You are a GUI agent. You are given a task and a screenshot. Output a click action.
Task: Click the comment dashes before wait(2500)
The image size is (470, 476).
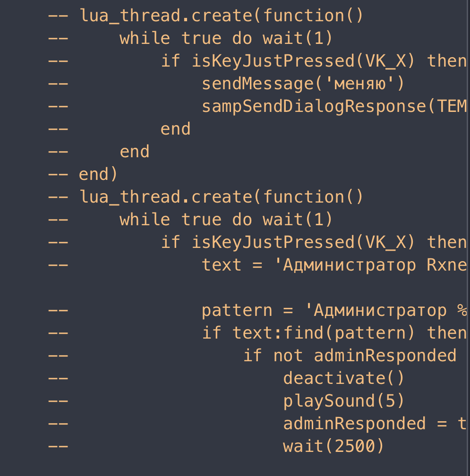tap(58, 446)
